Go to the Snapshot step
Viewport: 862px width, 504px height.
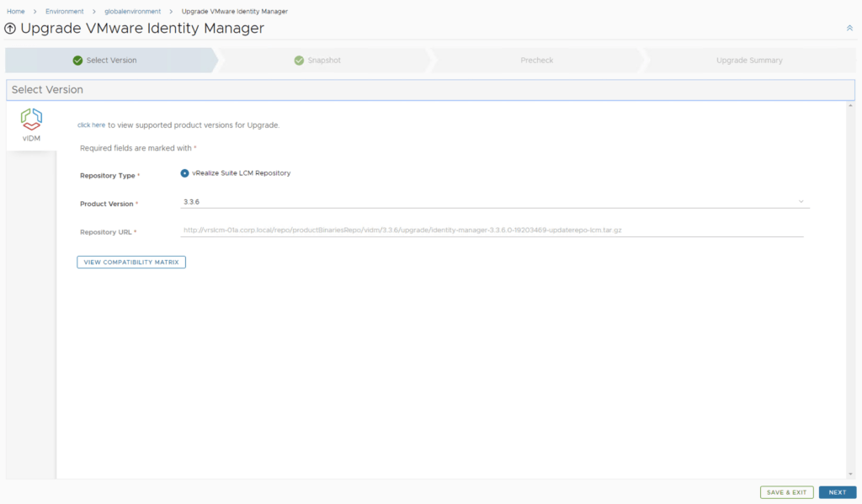tap(323, 61)
